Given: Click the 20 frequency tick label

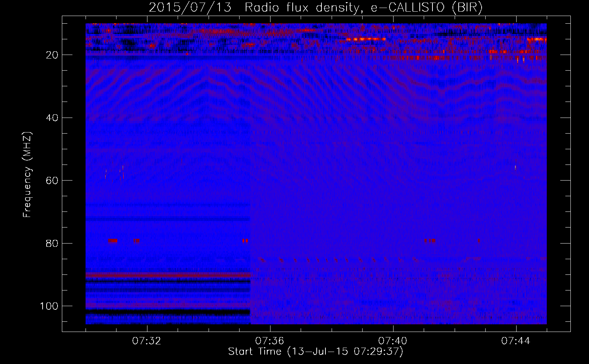Looking at the screenshot, I should 52,55.
